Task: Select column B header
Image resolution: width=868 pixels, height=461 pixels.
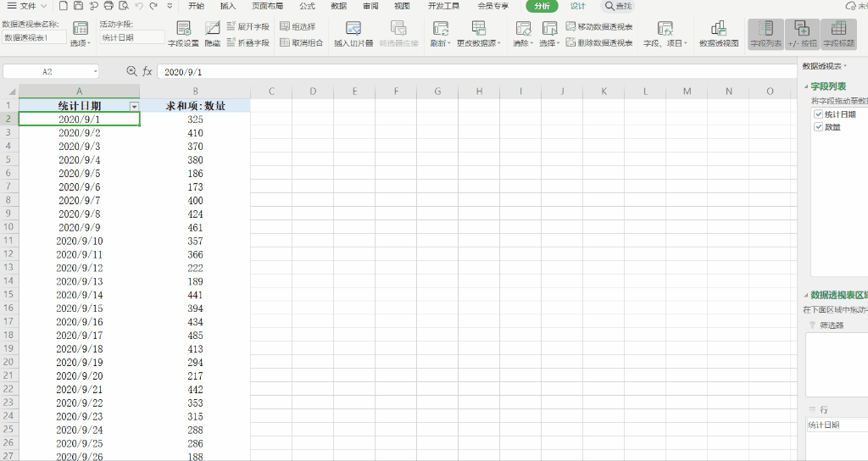Action: (195, 92)
